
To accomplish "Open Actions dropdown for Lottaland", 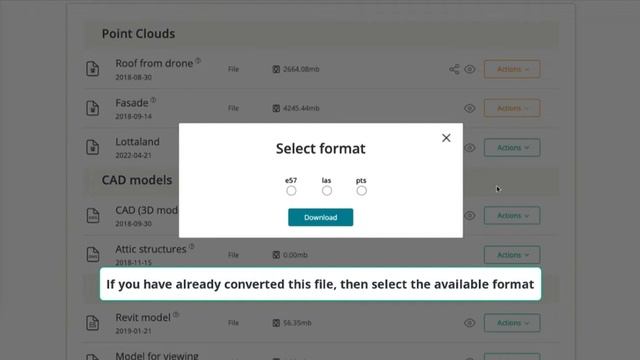I will point(512,147).
